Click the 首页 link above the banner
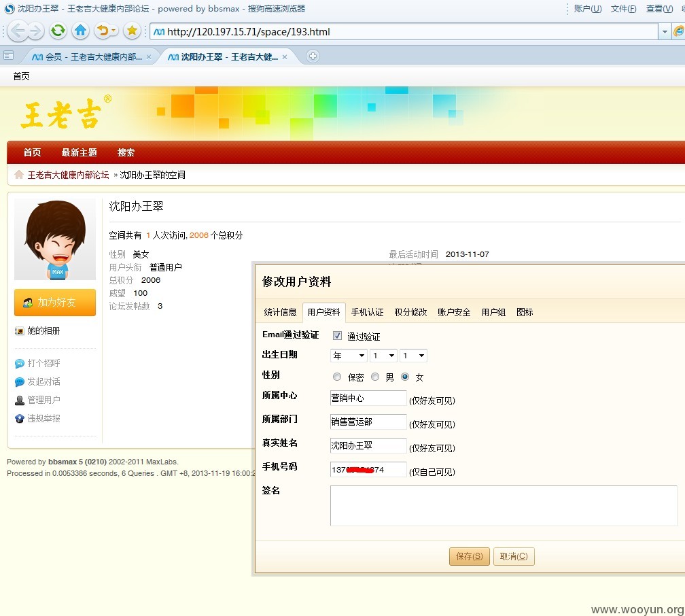 [22, 76]
